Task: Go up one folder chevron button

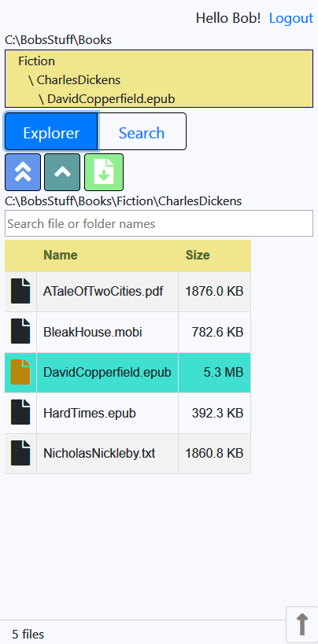Action: pyautogui.click(x=62, y=172)
